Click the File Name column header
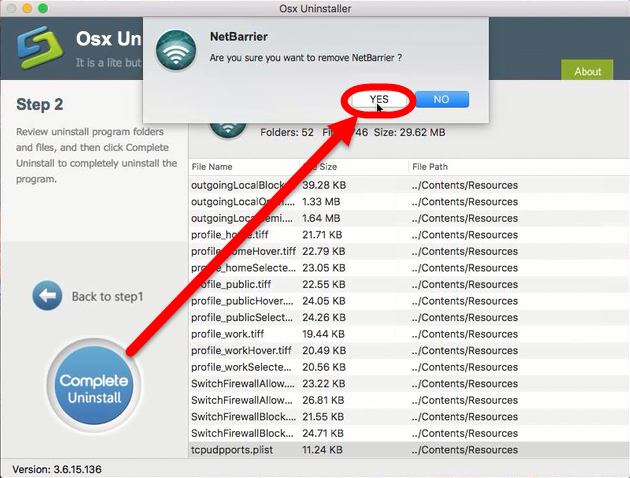The image size is (630, 478). [x=212, y=167]
